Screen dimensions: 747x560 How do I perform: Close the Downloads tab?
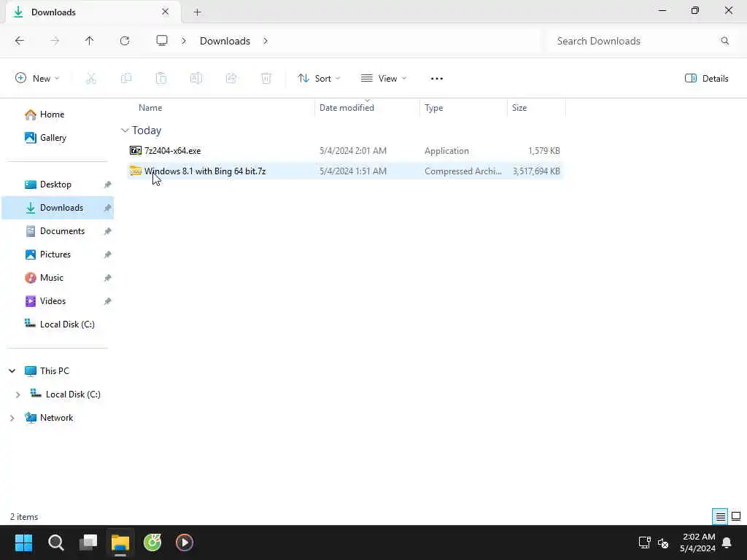pyautogui.click(x=166, y=12)
